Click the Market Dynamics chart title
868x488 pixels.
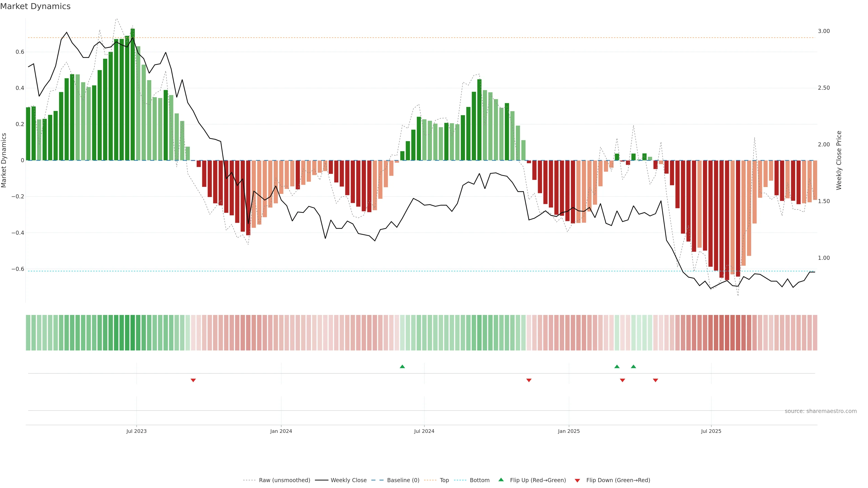coord(35,6)
